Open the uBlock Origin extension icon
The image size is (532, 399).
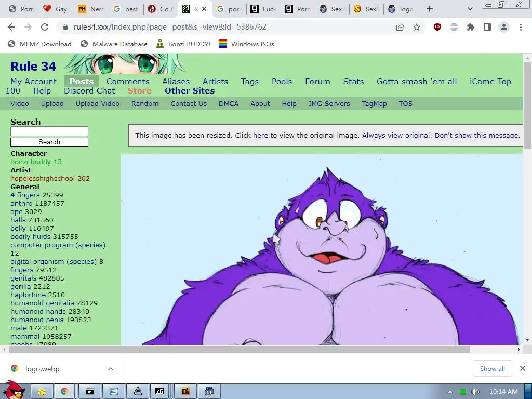pyautogui.click(x=437, y=27)
